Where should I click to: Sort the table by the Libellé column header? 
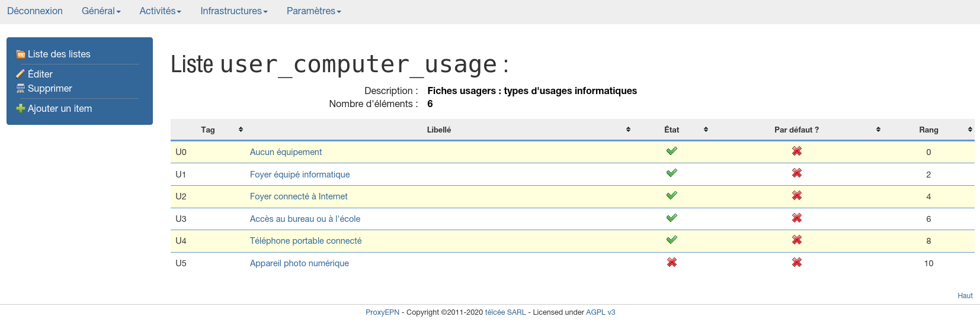point(439,130)
